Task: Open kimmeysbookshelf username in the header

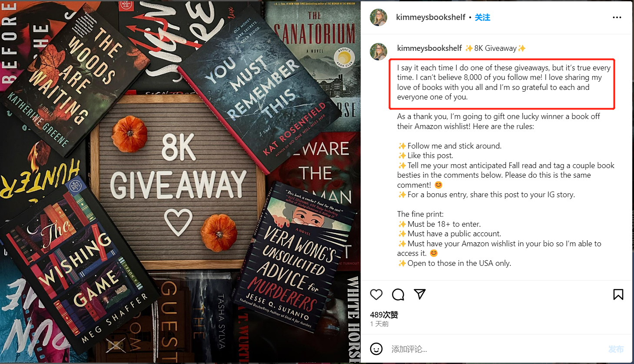Action: click(431, 17)
